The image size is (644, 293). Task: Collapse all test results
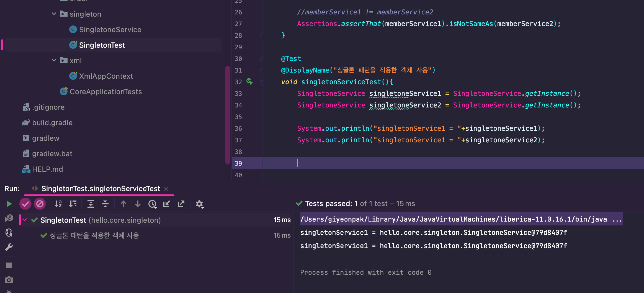coord(105,204)
